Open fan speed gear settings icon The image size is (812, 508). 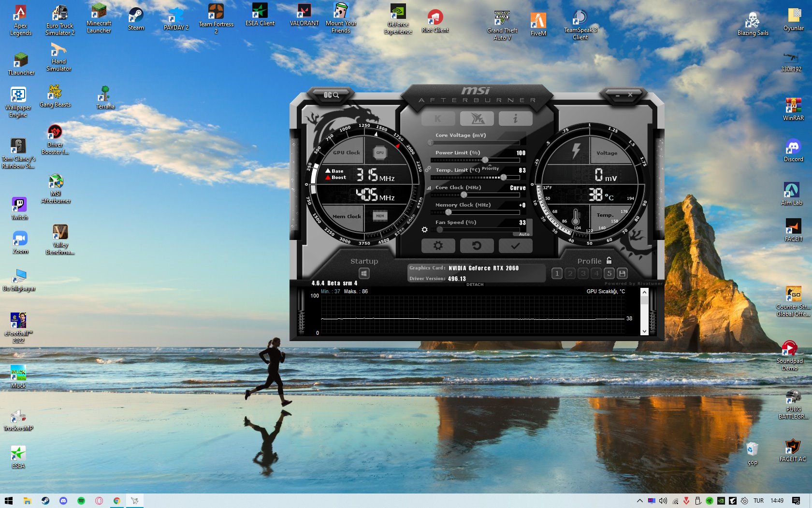[x=424, y=230]
